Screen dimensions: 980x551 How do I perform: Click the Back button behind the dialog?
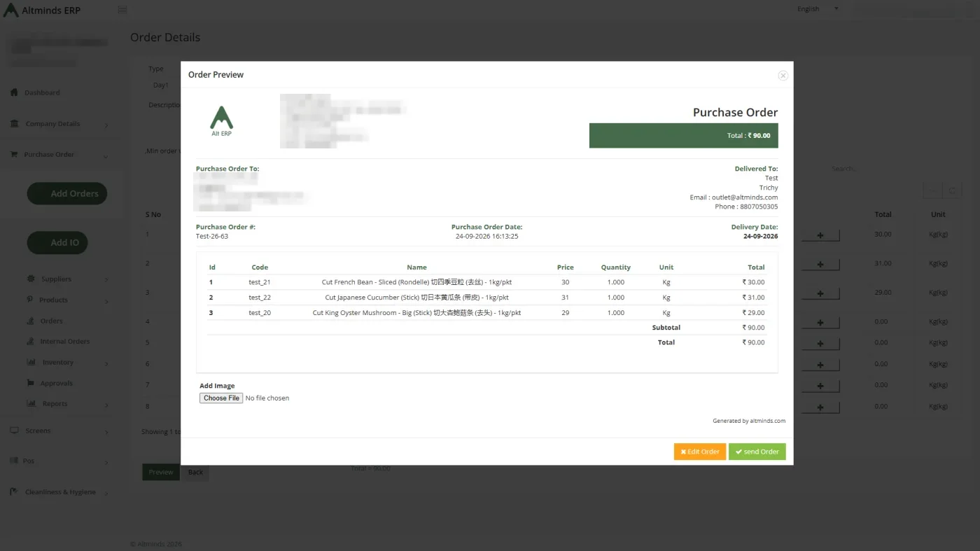point(195,472)
